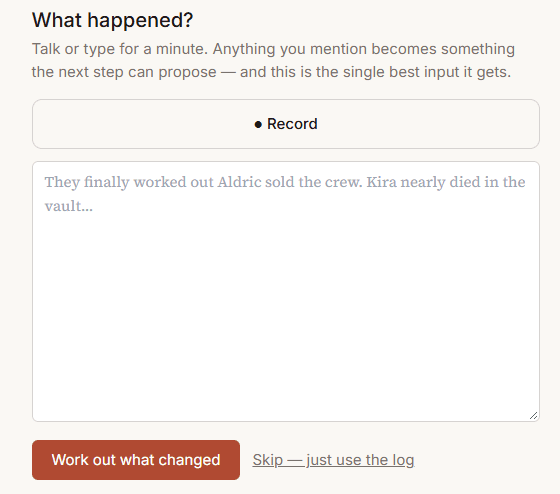The height and width of the screenshot is (494, 560).
Task: Click the 'vault...' placeholder line
Action: 69,206
